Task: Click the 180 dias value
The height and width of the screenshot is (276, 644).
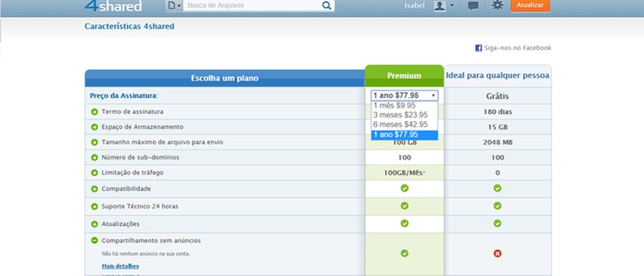Action: 497,112
